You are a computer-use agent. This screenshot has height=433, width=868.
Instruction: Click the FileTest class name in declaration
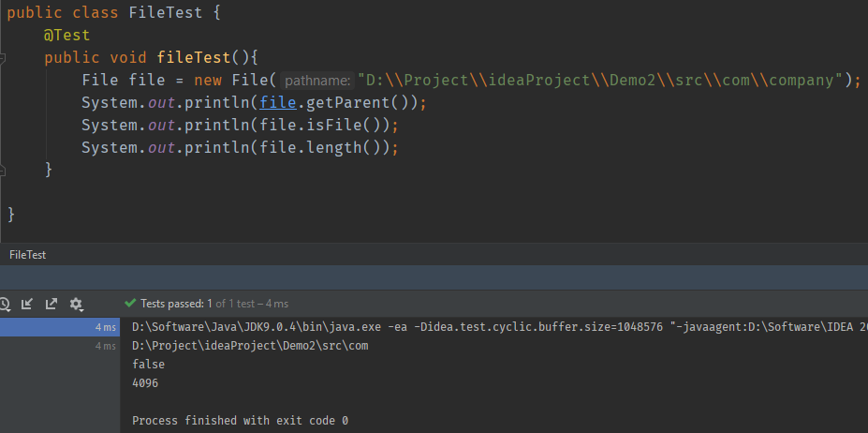tap(166, 13)
